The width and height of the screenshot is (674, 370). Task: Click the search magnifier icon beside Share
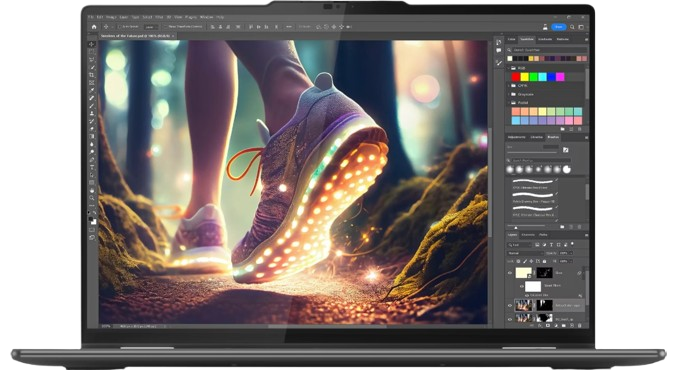point(572,27)
